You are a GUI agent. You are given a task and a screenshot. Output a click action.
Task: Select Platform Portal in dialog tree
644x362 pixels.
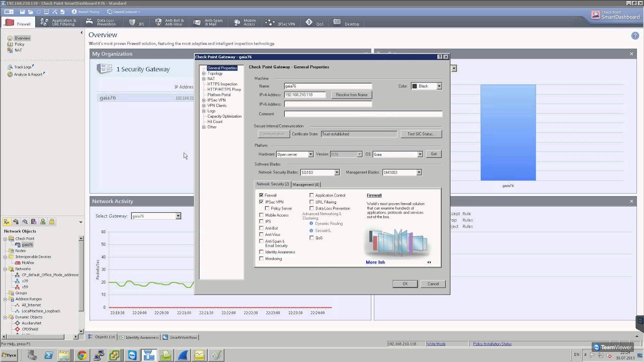coord(219,95)
